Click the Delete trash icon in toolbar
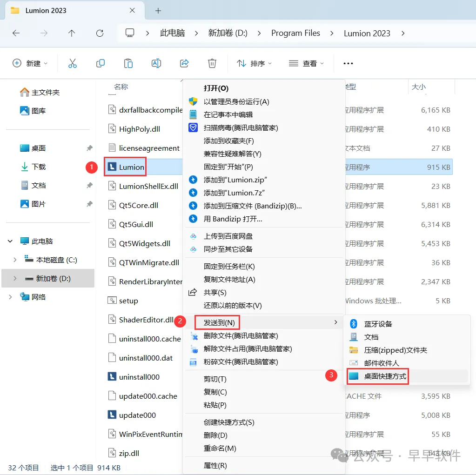This screenshot has width=476, height=475. click(212, 63)
